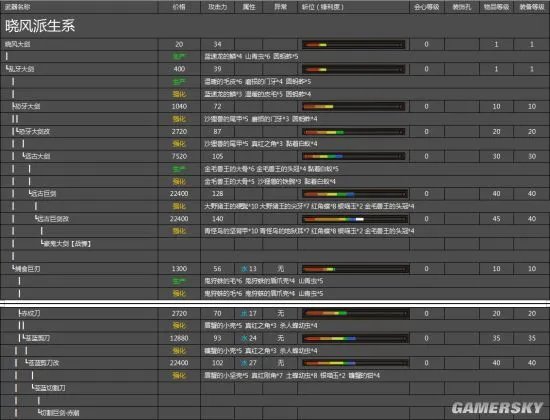This screenshot has width=550, height=420.
Task: Click the attack value 93
Action: (x=217, y=338)
